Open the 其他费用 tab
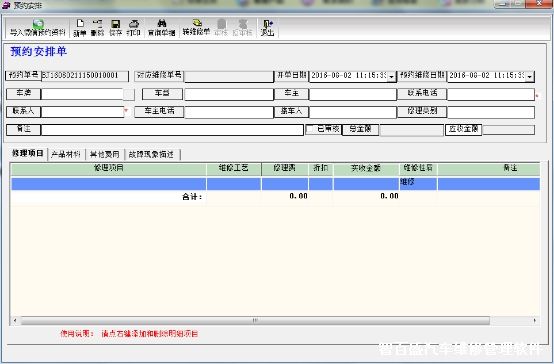Screen dimensions: 554x364 tap(105, 154)
